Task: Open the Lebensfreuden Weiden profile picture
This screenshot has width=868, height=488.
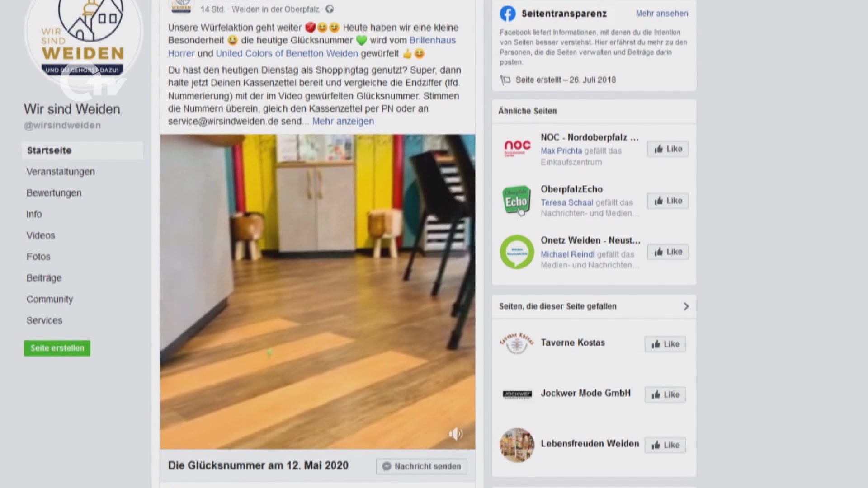Action: coord(517,445)
